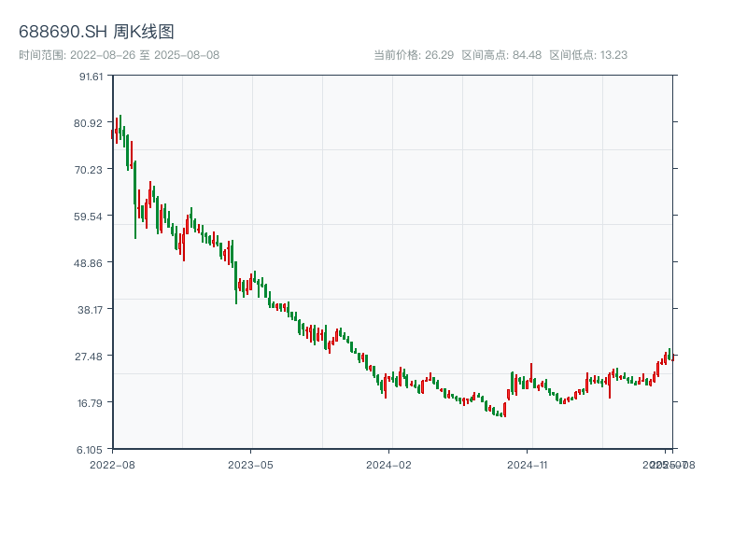Screen dimensions: 747x560
Task: Click the 27.48 y-axis tick label
Action: click(x=91, y=356)
